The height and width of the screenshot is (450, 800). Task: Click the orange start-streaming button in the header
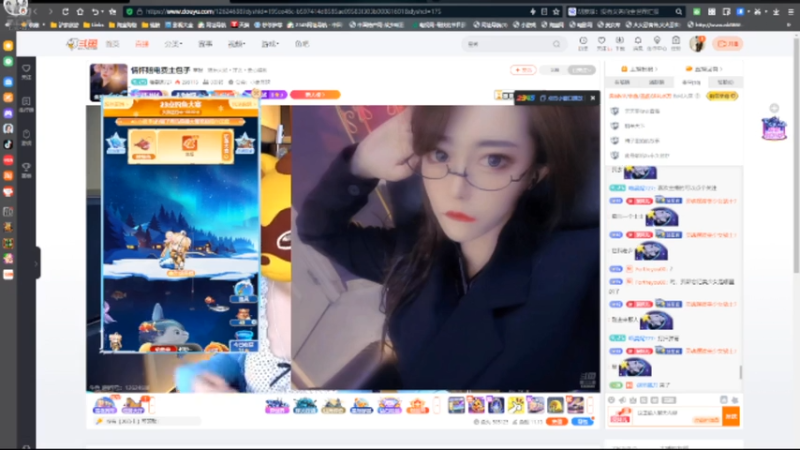pos(728,44)
